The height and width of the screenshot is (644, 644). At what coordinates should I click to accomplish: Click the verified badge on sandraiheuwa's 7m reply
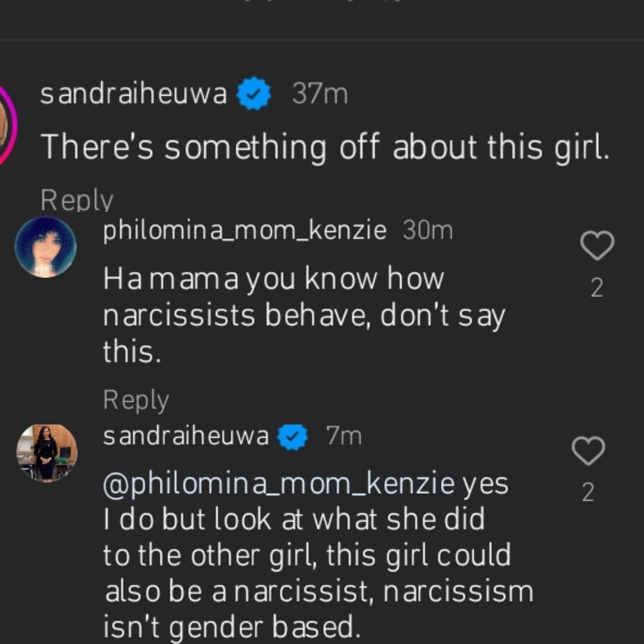pos(292,436)
